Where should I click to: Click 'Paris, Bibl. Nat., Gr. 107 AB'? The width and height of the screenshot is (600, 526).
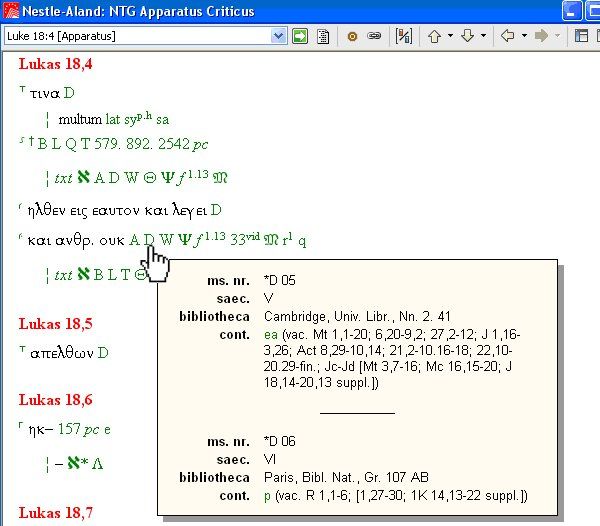(346, 477)
